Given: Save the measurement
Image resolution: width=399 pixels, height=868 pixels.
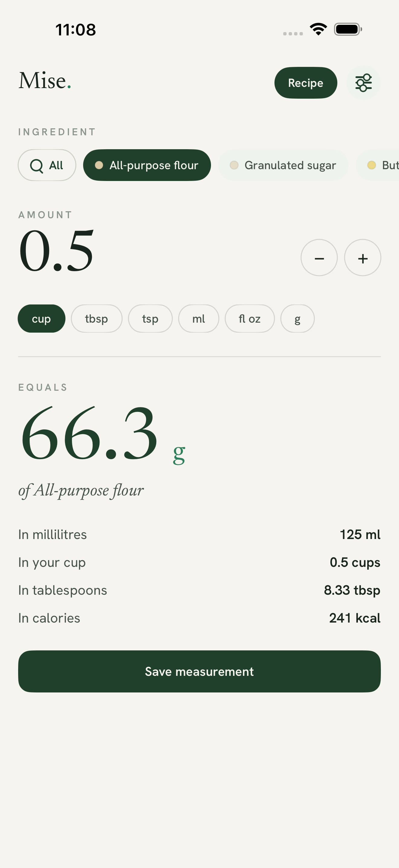Looking at the screenshot, I should [199, 671].
